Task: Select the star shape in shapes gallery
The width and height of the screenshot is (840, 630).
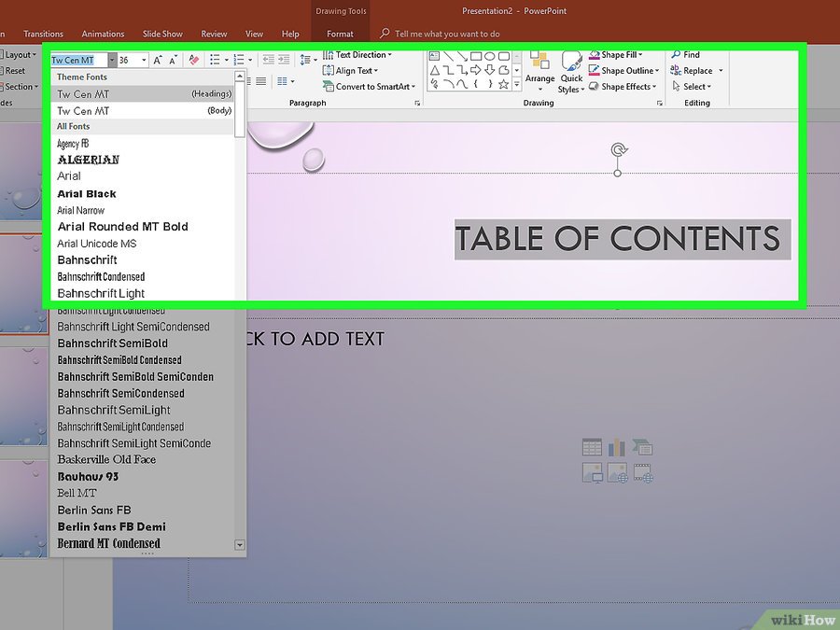Action: pos(504,84)
